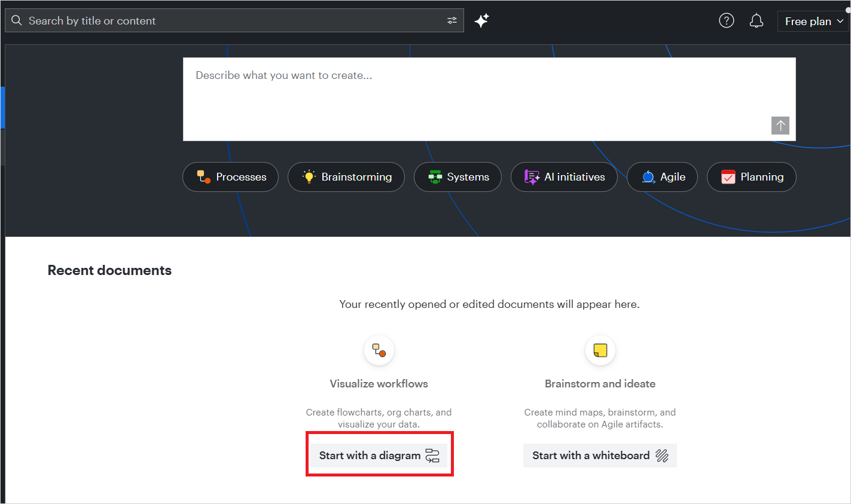Click 'Your recently opened or edited documents' message
The width and height of the screenshot is (851, 504).
(489, 304)
